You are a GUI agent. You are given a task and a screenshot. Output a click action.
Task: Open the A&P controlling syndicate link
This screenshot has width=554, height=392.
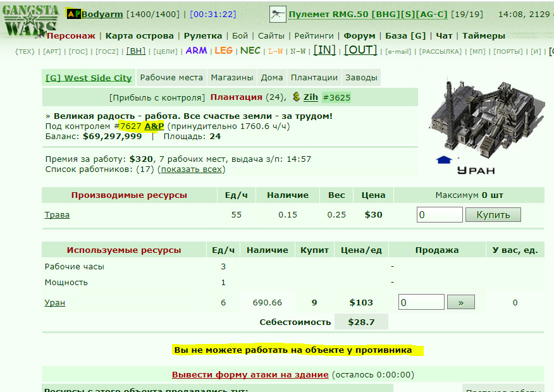click(x=154, y=126)
